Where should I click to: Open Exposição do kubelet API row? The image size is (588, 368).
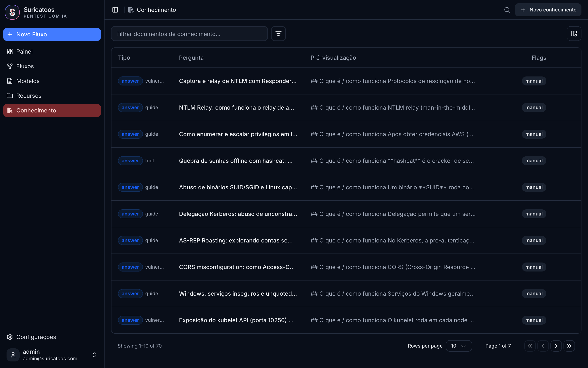click(x=346, y=320)
